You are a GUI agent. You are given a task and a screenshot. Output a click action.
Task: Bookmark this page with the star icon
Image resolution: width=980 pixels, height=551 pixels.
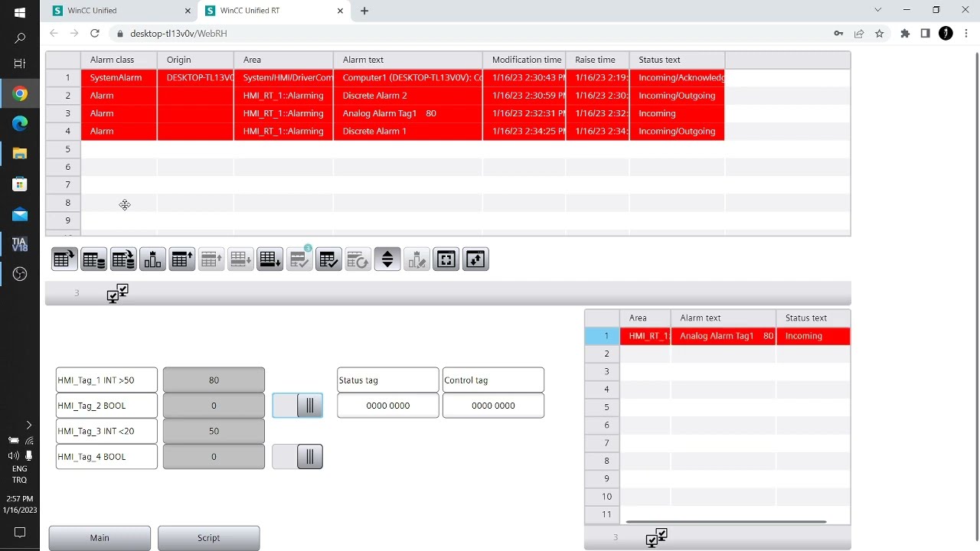(x=880, y=34)
